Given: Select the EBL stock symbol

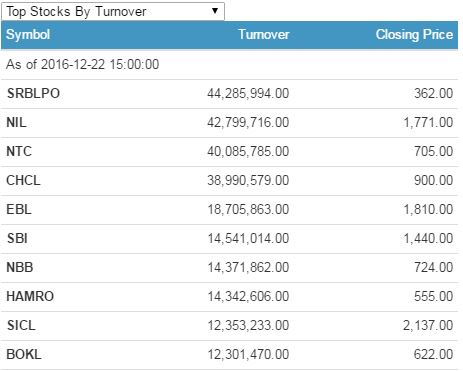Looking at the screenshot, I should pos(19,209).
